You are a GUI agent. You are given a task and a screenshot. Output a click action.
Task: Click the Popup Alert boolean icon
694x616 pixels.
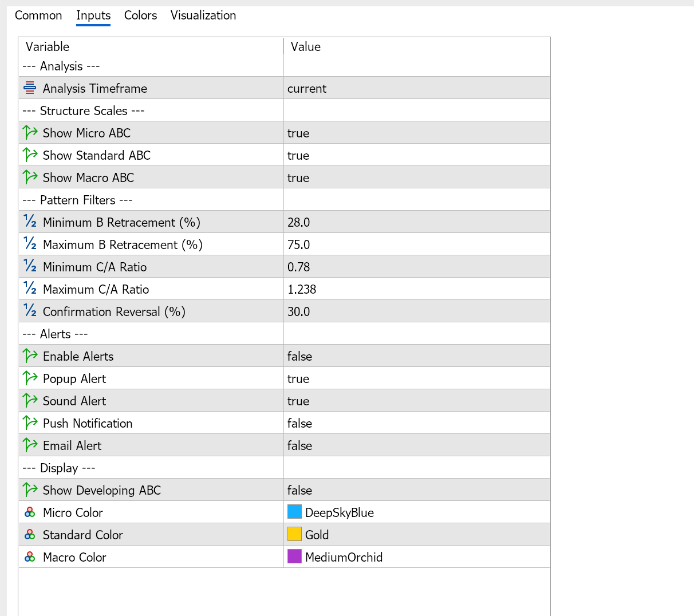tap(30, 378)
